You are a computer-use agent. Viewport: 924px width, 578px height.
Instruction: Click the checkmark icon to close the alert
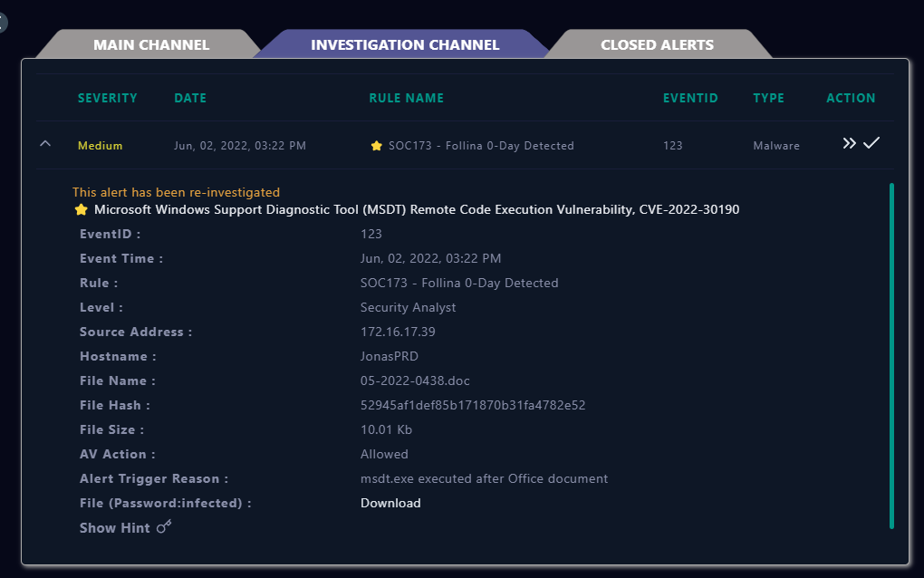pyautogui.click(x=872, y=143)
